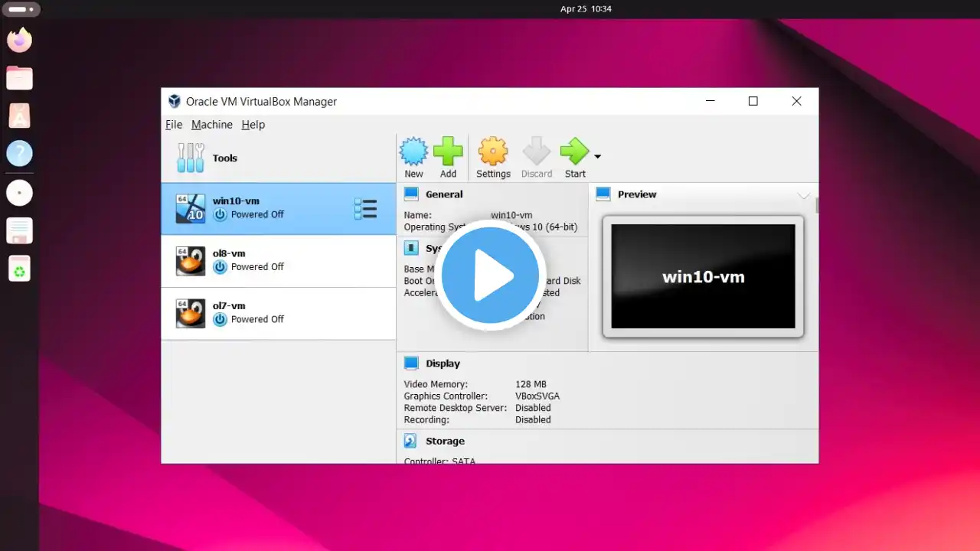This screenshot has width=980, height=551.
Task: Close the VirtualBox Manager window
Action: pyautogui.click(x=796, y=101)
